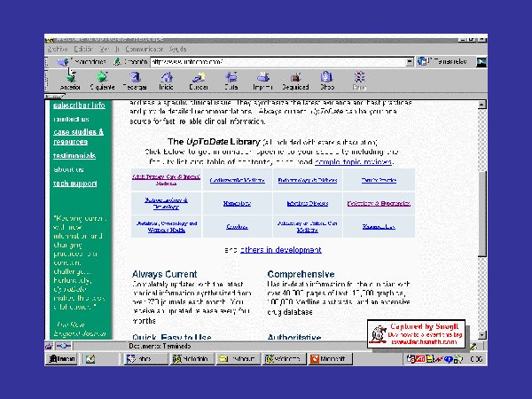
Task: Open the others in development link
Action: [280, 250]
